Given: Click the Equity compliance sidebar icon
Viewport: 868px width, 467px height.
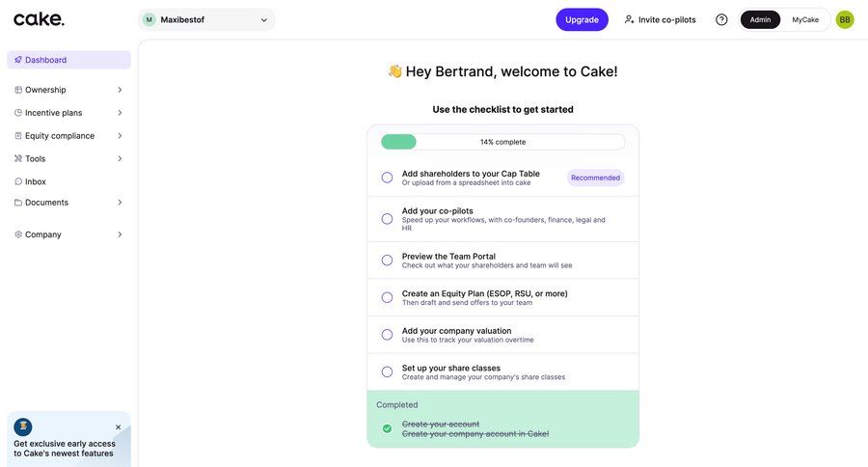Looking at the screenshot, I should [18, 136].
